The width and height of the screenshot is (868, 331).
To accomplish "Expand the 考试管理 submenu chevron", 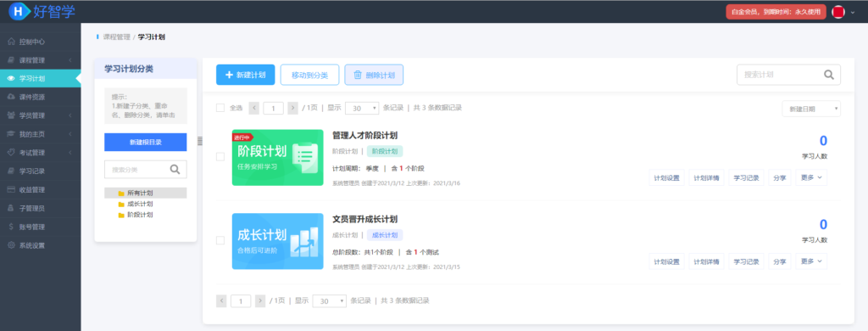I will click(70, 153).
